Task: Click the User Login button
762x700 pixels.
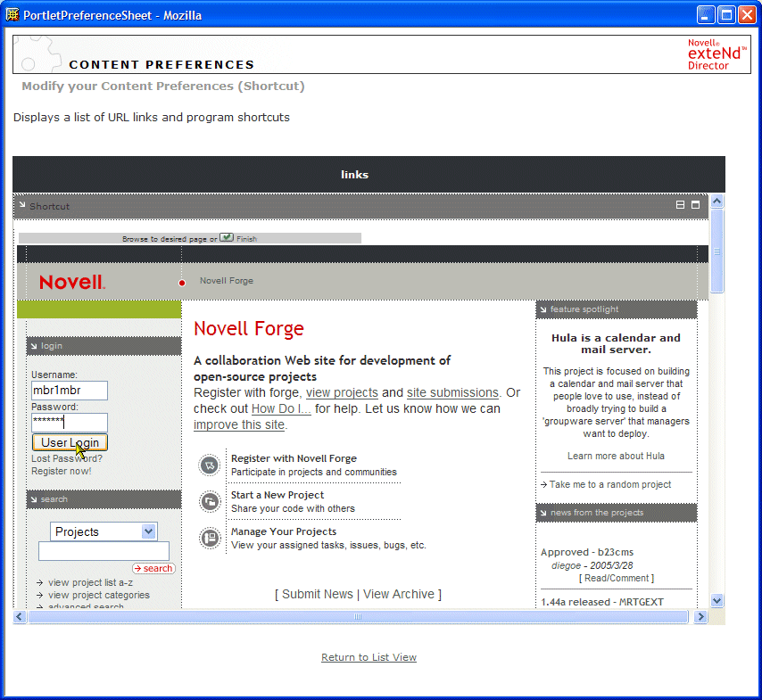Action: [70, 442]
